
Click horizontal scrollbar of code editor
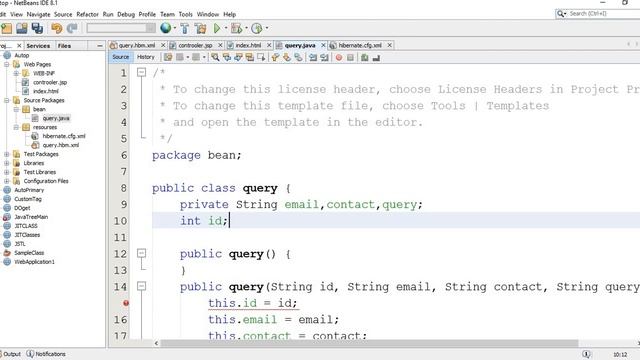(369, 343)
